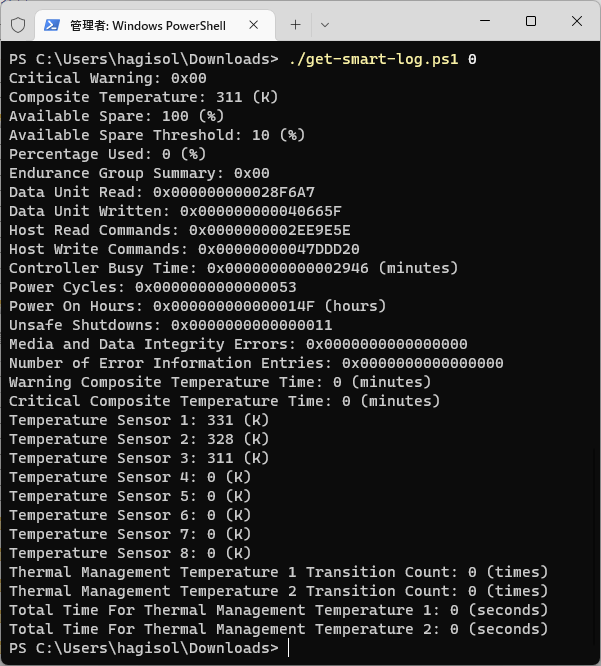Click the Critical Warning 0x00 line

click(x=107, y=78)
